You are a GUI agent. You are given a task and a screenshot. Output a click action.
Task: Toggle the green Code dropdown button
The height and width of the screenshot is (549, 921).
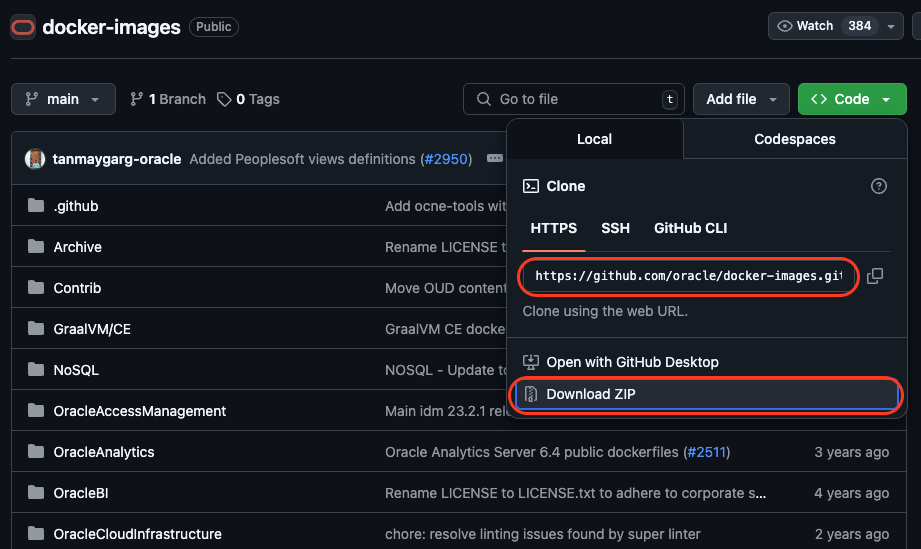(852, 99)
